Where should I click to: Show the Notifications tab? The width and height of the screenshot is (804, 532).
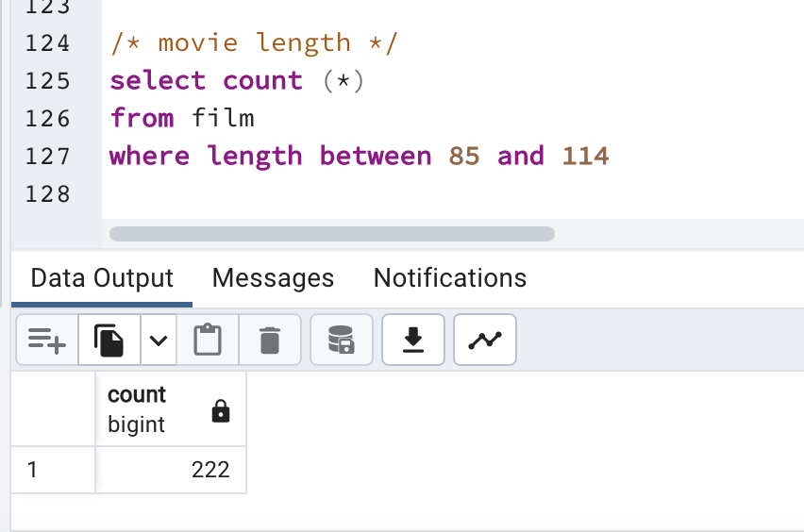[450, 278]
